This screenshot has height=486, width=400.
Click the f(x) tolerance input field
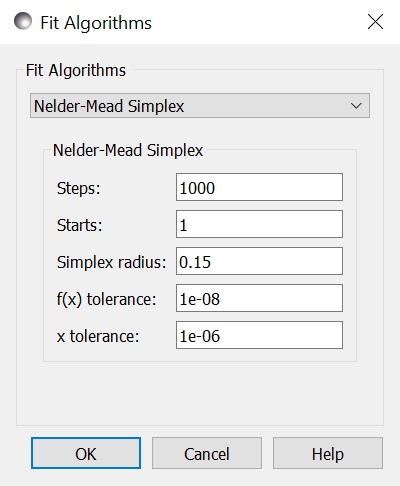[x=259, y=298]
